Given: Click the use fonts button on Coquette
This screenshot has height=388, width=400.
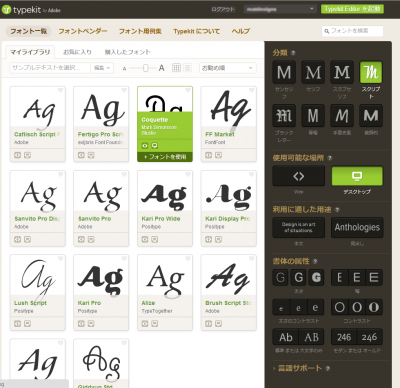Looking at the screenshot, I should [165, 157].
